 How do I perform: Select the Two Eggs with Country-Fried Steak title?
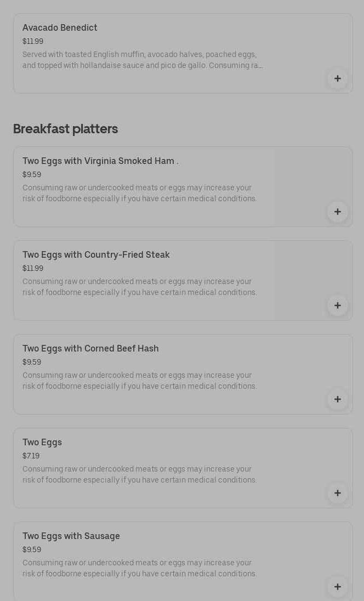(96, 254)
